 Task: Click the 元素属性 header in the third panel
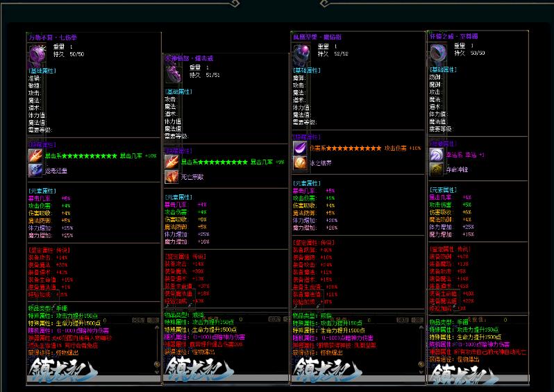pos(306,183)
